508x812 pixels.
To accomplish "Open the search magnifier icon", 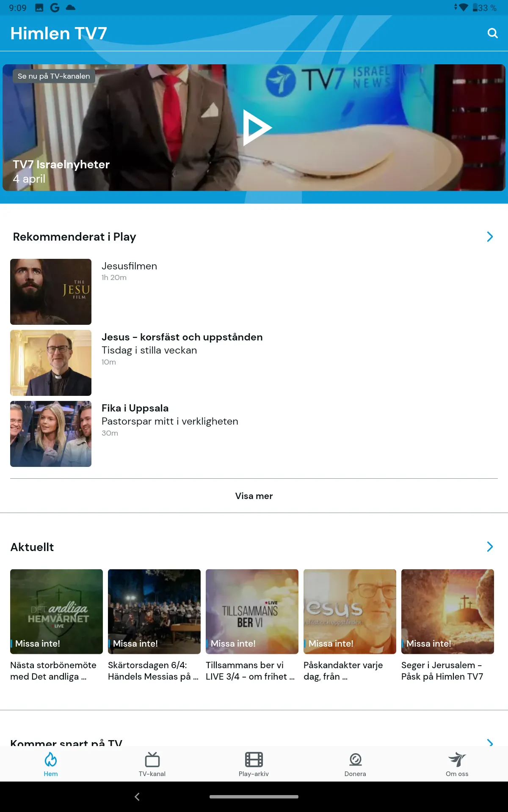I will [492, 33].
